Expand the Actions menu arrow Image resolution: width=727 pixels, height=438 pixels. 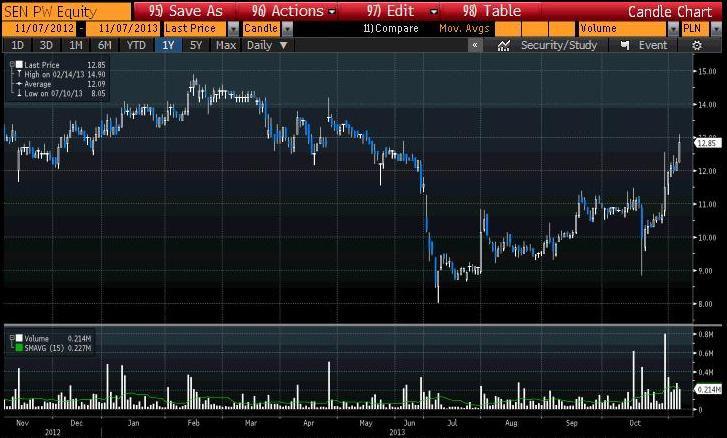pos(332,12)
